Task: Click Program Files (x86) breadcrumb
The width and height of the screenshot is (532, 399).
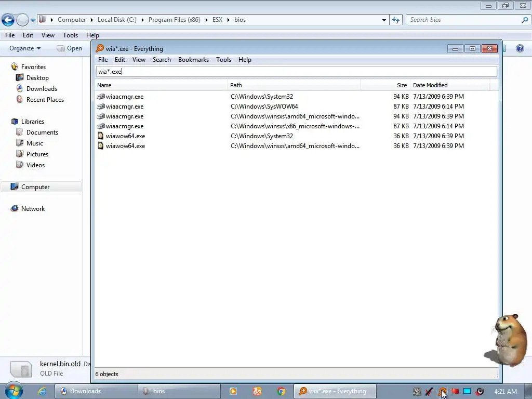Action: point(175,20)
